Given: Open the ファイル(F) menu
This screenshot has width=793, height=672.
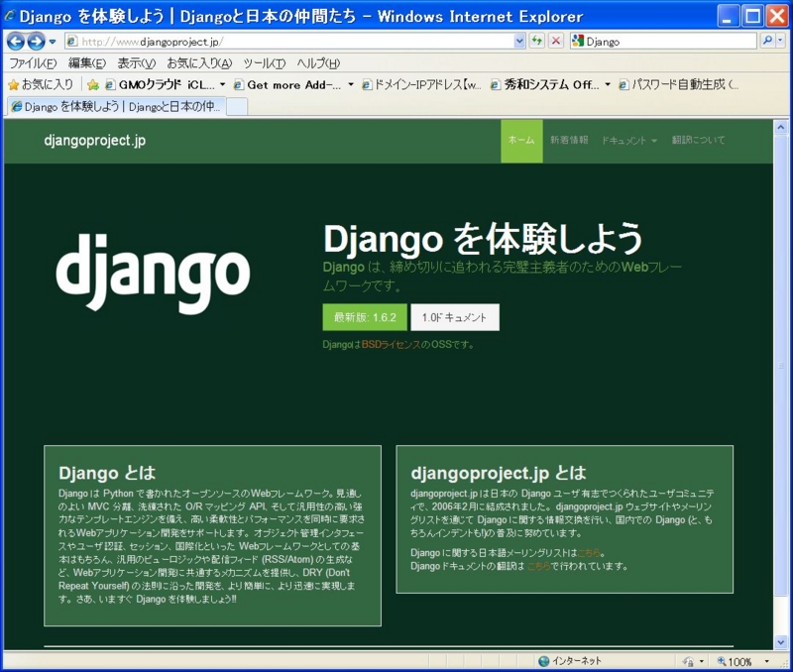Looking at the screenshot, I should pyautogui.click(x=33, y=63).
